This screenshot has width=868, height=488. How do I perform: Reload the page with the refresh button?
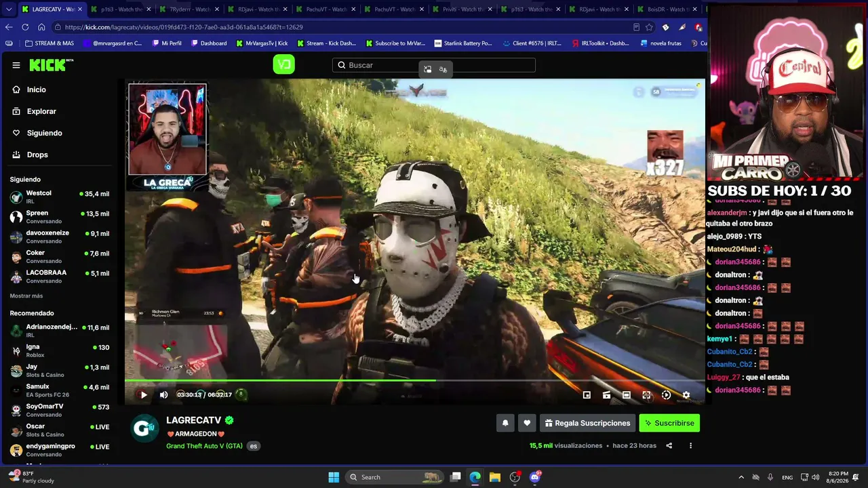tap(25, 27)
